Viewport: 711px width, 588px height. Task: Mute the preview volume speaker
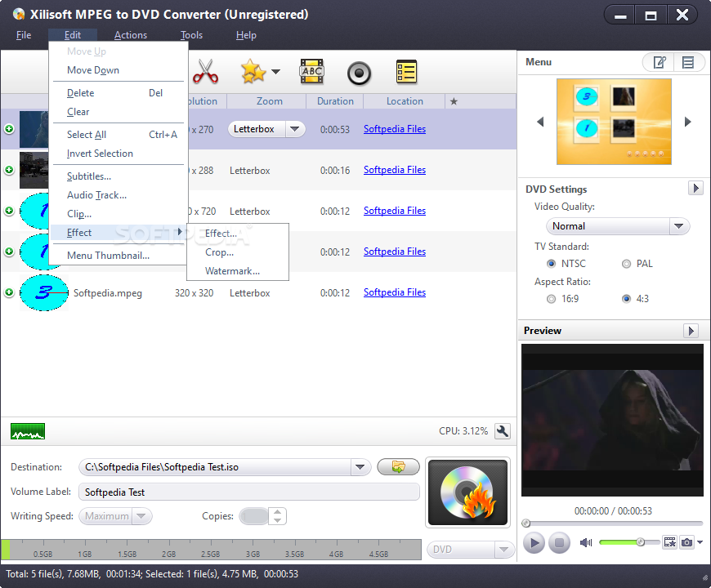coord(586,542)
